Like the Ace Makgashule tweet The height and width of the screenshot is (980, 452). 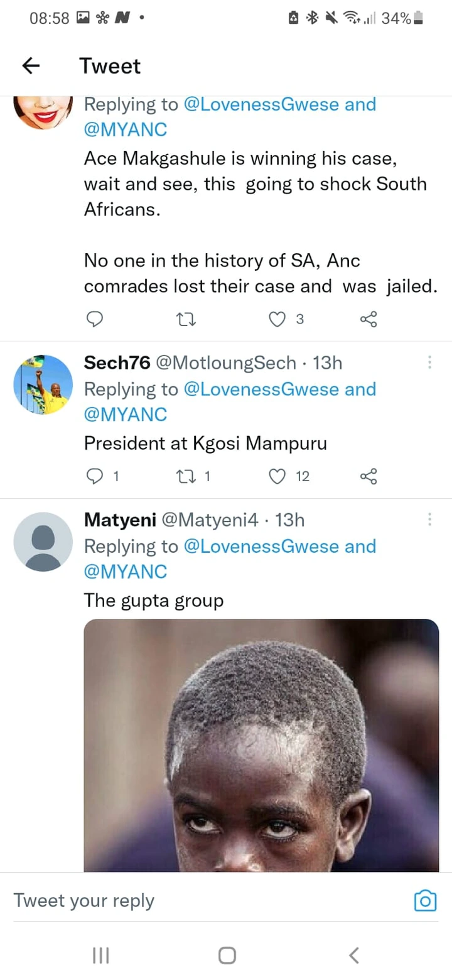[x=277, y=320]
